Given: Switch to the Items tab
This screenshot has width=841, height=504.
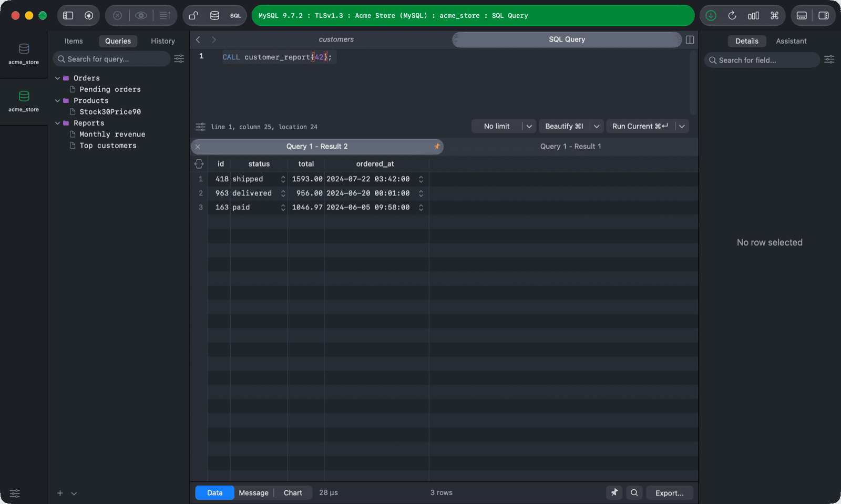Looking at the screenshot, I should tap(74, 41).
